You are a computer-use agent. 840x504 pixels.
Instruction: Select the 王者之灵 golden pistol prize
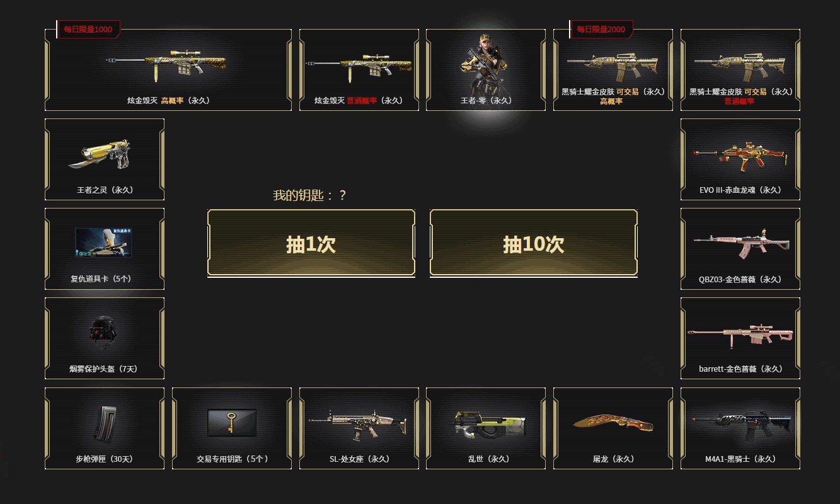[x=105, y=159]
